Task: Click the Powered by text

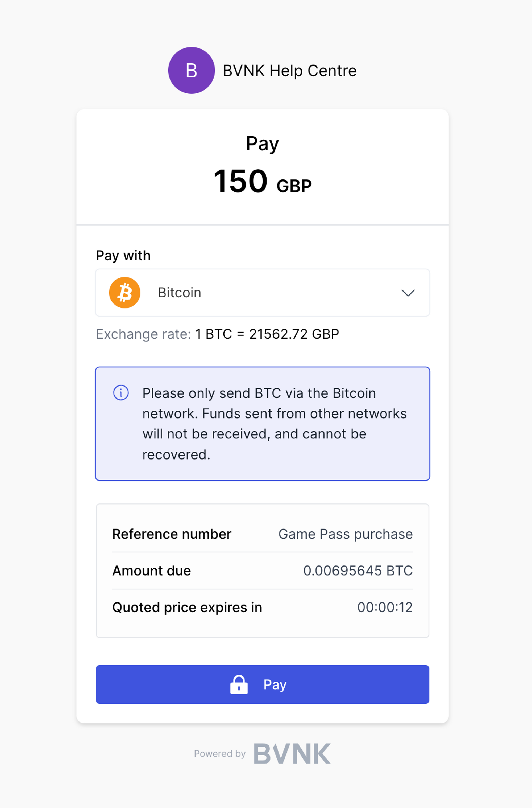Action: click(x=219, y=754)
